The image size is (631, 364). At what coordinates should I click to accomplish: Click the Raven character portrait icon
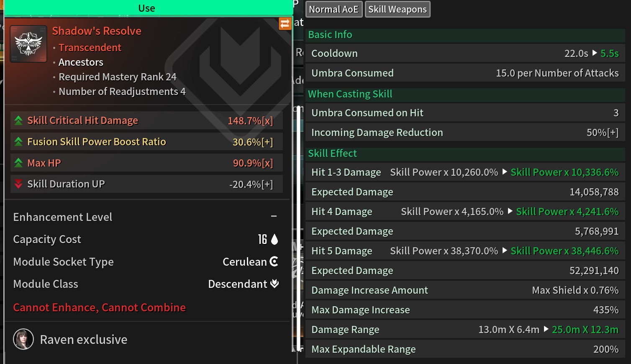23,339
